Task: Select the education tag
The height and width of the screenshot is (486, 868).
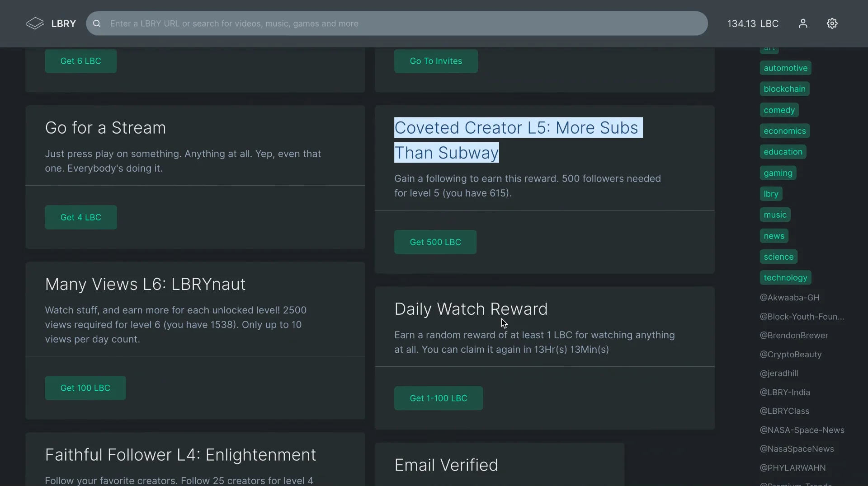Action: (x=783, y=152)
